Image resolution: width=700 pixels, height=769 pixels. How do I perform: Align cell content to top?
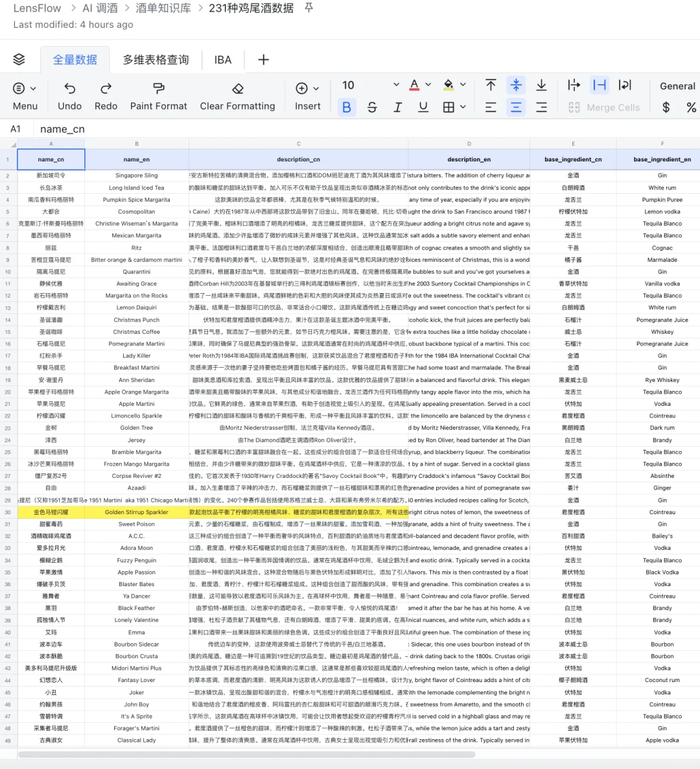pos(491,85)
